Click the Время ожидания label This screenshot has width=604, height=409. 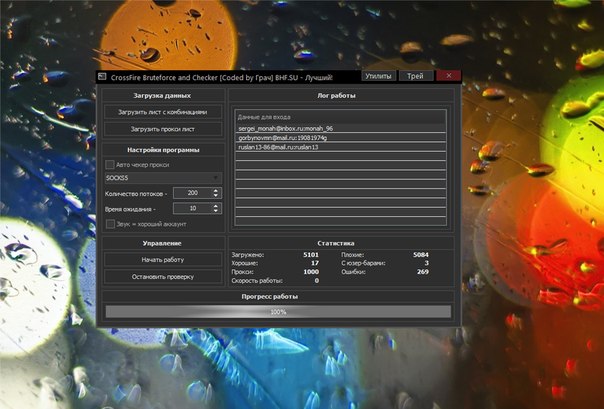pyautogui.click(x=130, y=209)
